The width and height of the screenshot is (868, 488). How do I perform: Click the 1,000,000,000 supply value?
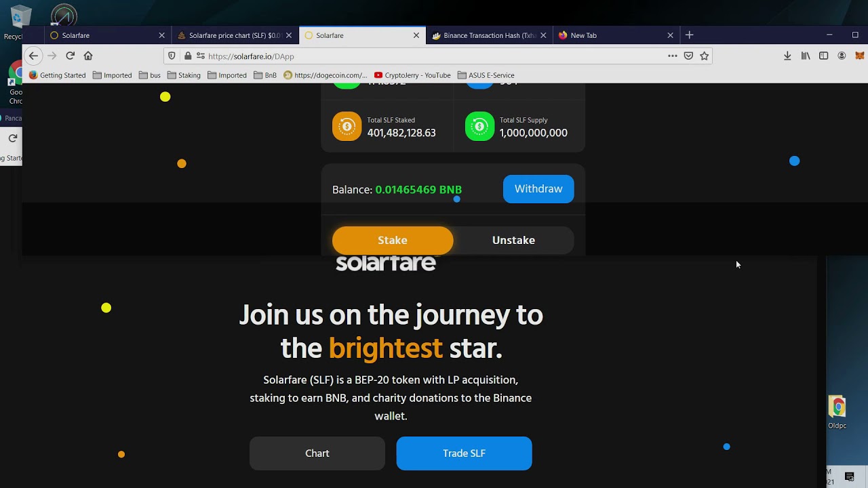[534, 133]
